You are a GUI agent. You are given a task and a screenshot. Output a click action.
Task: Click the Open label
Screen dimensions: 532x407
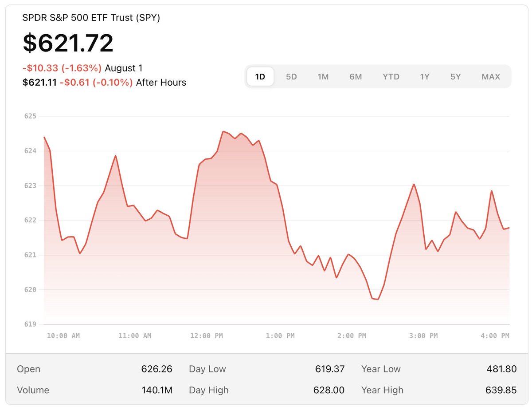pyautogui.click(x=28, y=369)
